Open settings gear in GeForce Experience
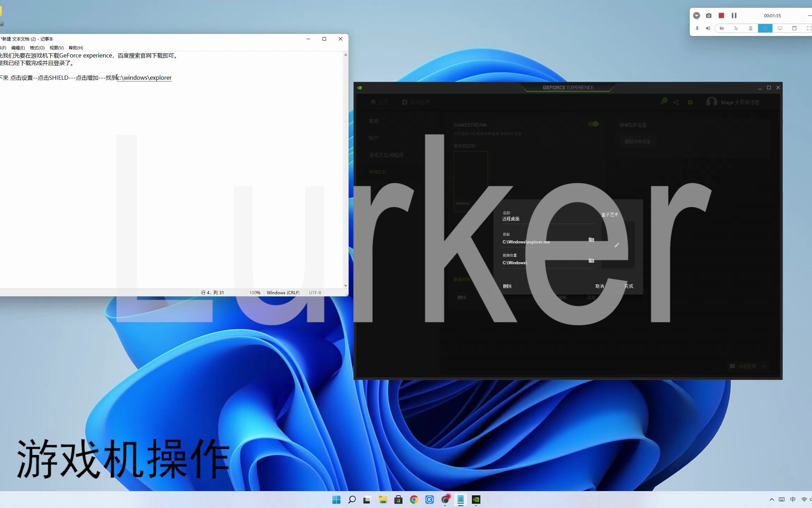This screenshot has height=508, width=812. pyautogui.click(x=690, y=102)
